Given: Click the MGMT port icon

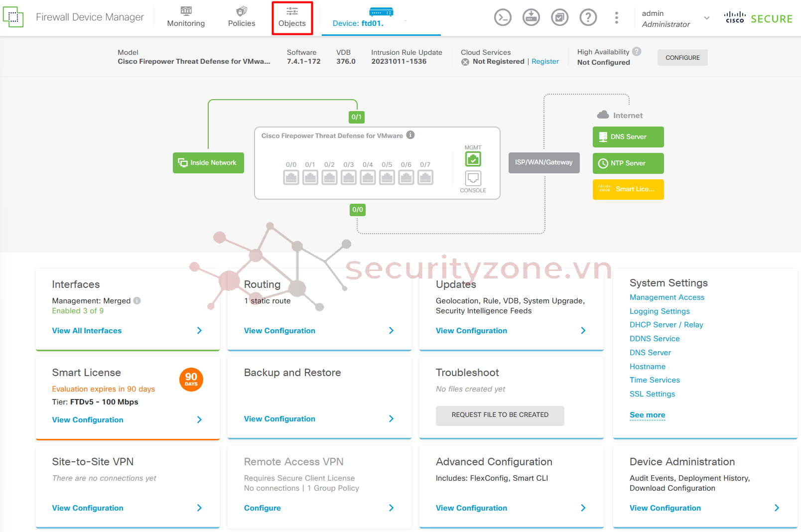Looking at the screenshot, I should click(473, 159).
